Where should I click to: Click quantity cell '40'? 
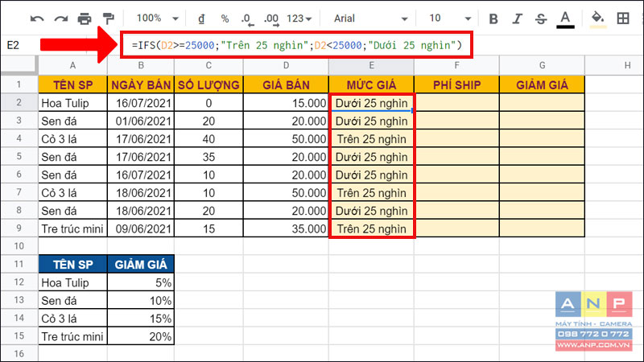(208, 138)
